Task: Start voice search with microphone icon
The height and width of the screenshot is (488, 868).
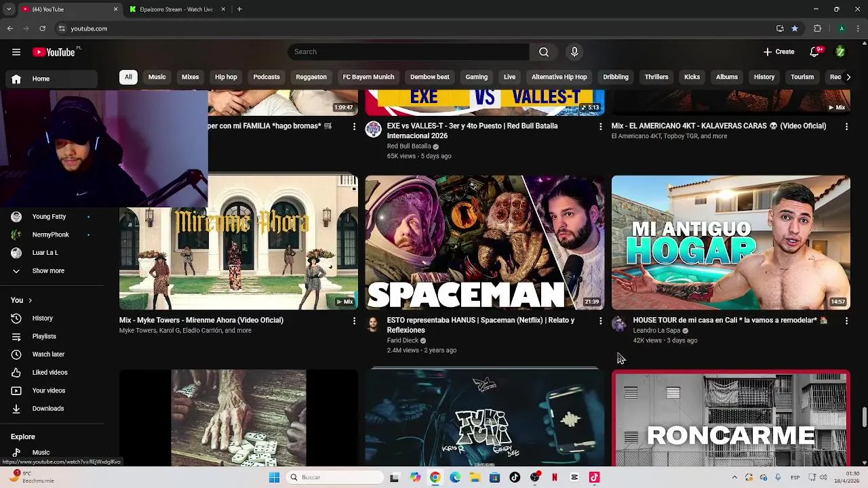Action: coord(574,52)
